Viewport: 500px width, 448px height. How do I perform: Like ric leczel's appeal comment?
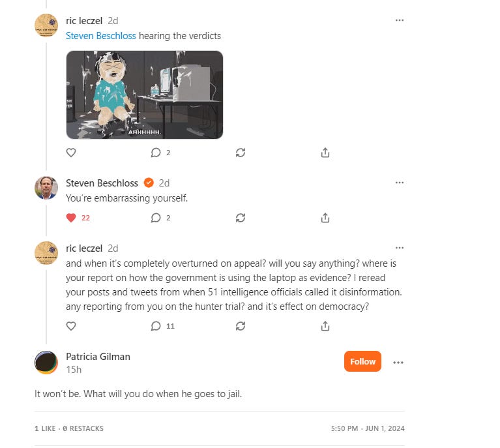click(x=71, y=326)
